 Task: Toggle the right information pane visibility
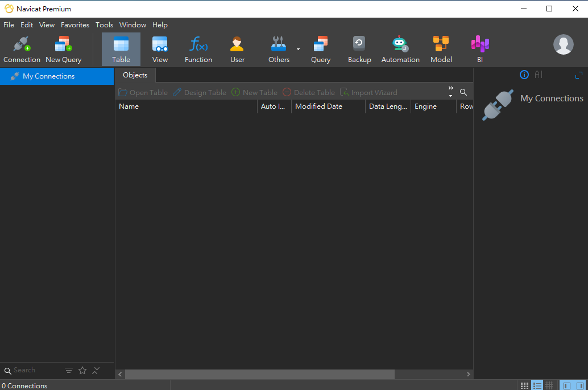(580, 385)
